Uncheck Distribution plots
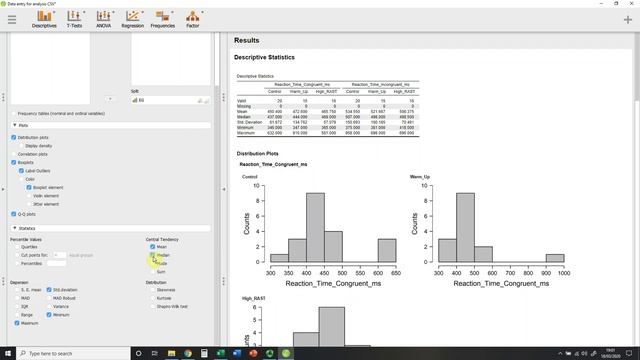 14,138
